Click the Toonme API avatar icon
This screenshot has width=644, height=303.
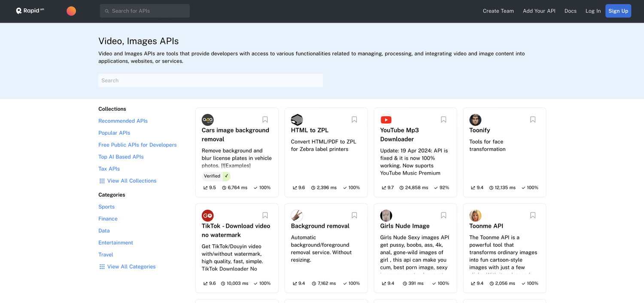coord(475,215)
